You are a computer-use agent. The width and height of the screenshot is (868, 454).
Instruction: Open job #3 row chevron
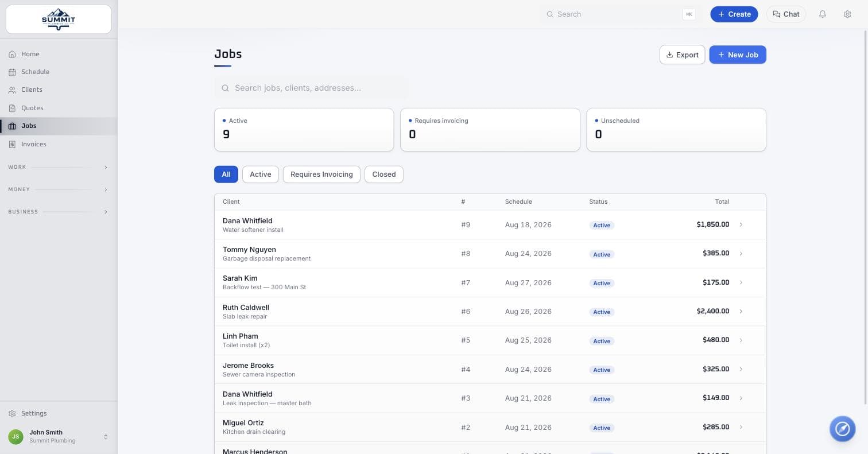[x=741, y=398]
